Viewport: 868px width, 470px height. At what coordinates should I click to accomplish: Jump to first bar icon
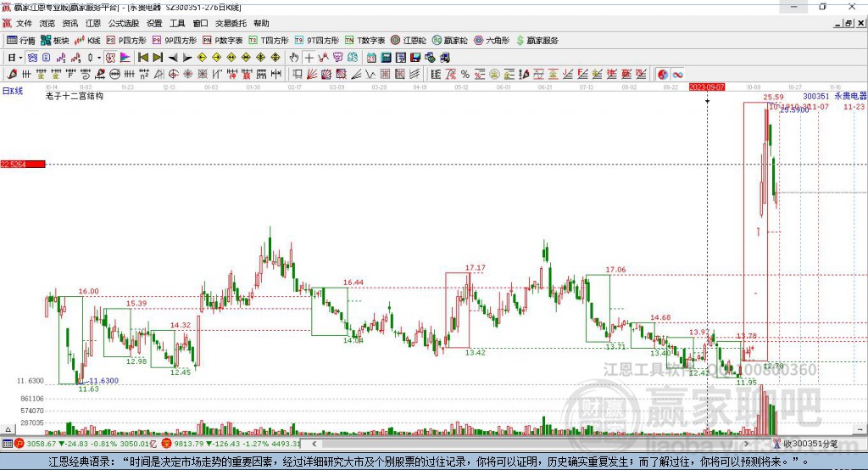(143, 58)
